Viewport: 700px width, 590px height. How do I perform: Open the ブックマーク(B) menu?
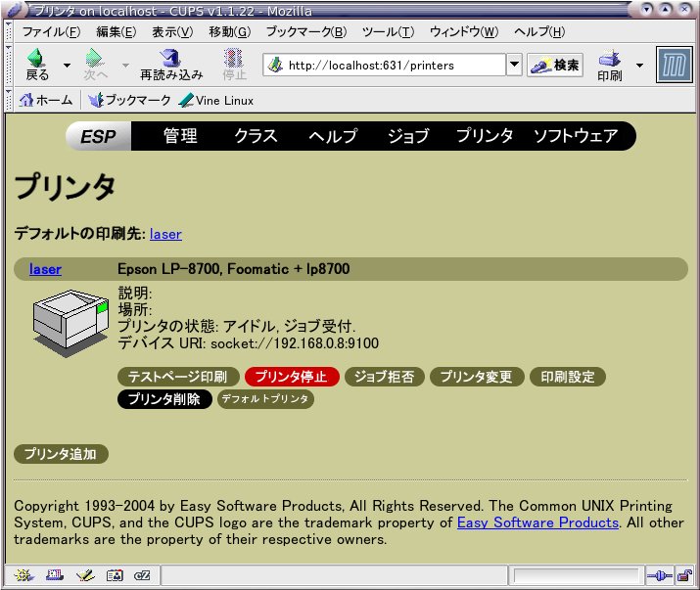click(306, 31)
